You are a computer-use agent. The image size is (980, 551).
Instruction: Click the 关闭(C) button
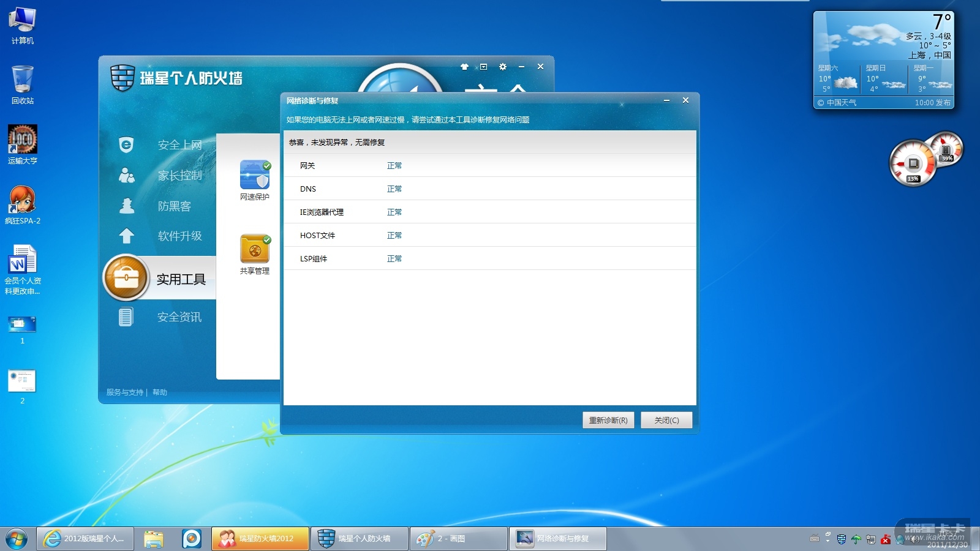click(666, 420)
